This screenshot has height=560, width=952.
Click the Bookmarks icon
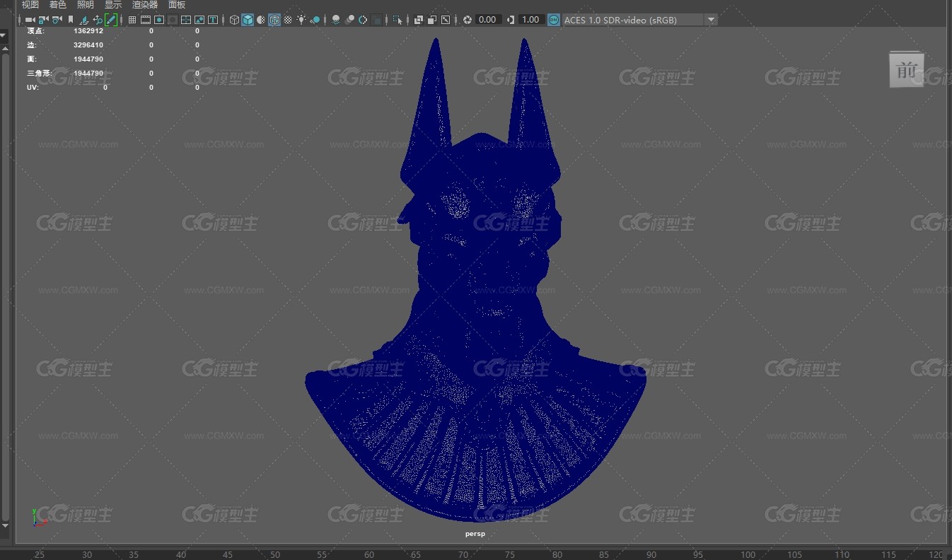[x=71, y=20]
